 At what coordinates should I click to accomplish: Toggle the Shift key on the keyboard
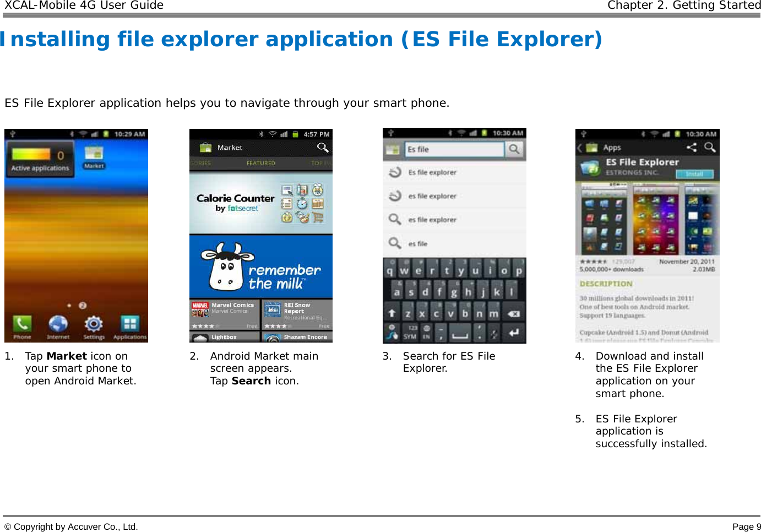[392, 313]
